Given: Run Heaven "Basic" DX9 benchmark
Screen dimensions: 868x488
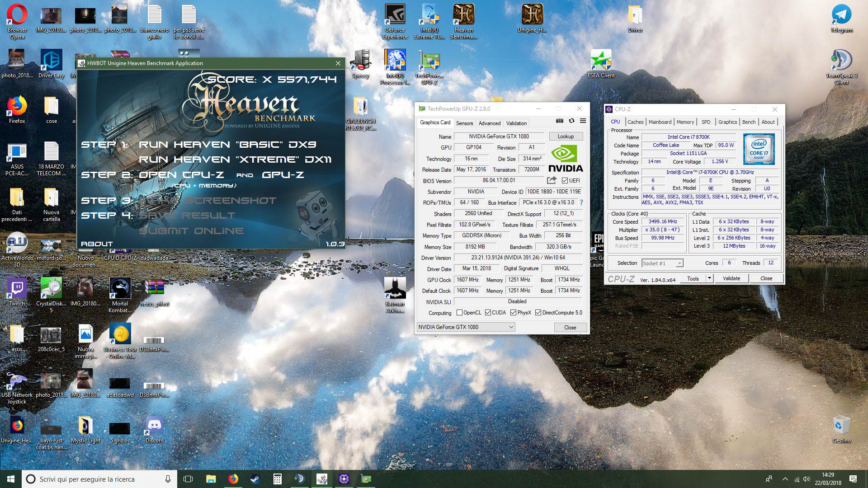Looking at the screenshot, I should (227, 145).
